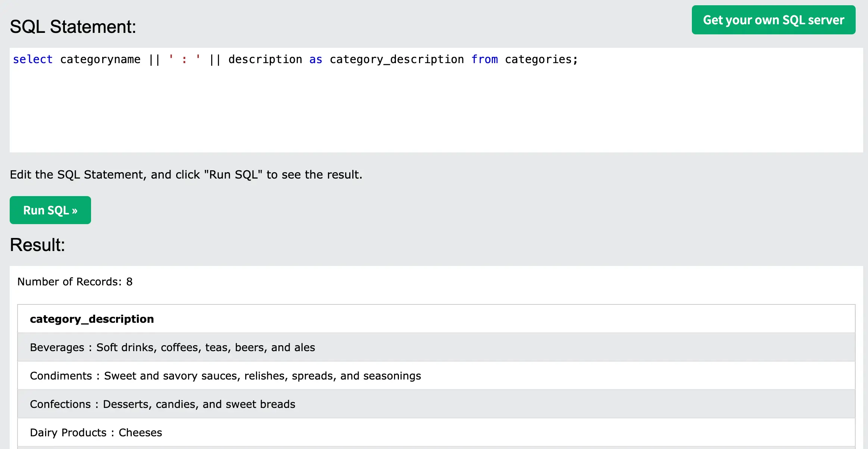Click the category_description alias in the query editor
868x449 pixels.
coord(396,60)
